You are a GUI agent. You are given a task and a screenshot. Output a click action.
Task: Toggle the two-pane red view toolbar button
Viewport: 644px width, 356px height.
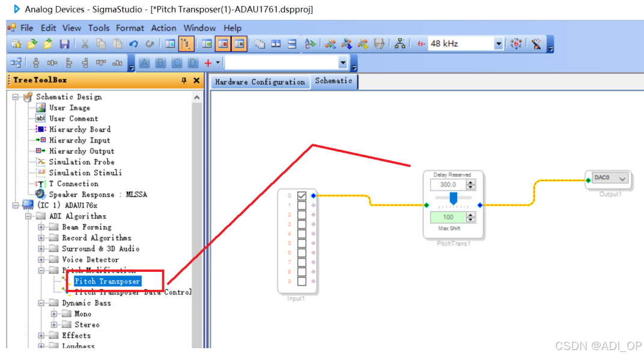[223, 44]
